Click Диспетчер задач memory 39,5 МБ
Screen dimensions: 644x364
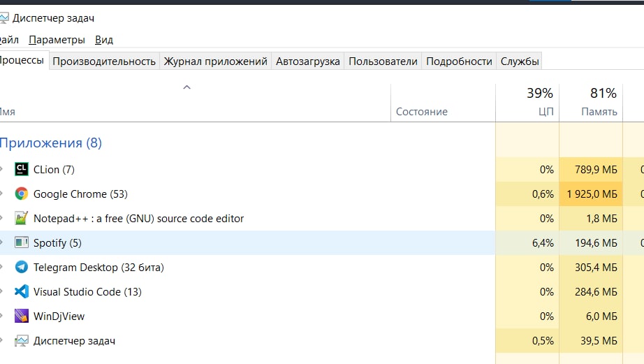[x=599, y=340]
